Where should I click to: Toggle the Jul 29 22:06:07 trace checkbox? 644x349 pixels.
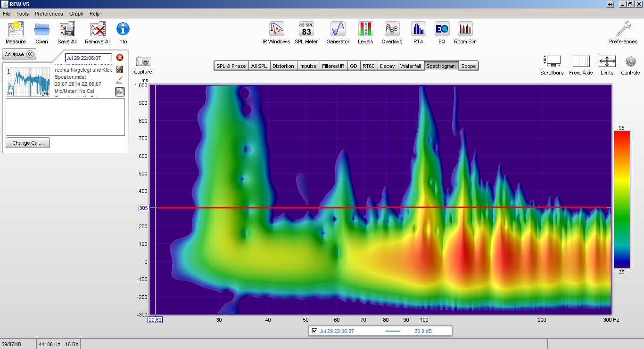[314, 331]
